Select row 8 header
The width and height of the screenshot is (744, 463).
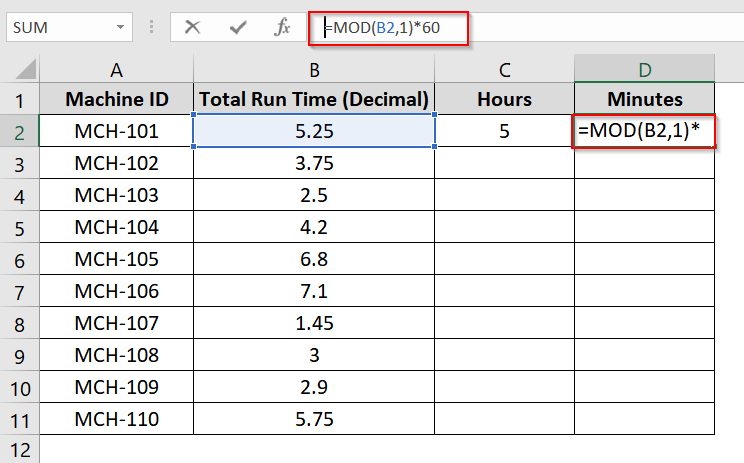[19, 324]
